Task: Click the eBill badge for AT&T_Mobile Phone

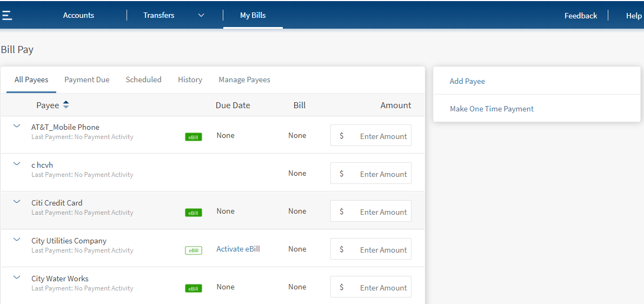Action: (x=193, y=137)
